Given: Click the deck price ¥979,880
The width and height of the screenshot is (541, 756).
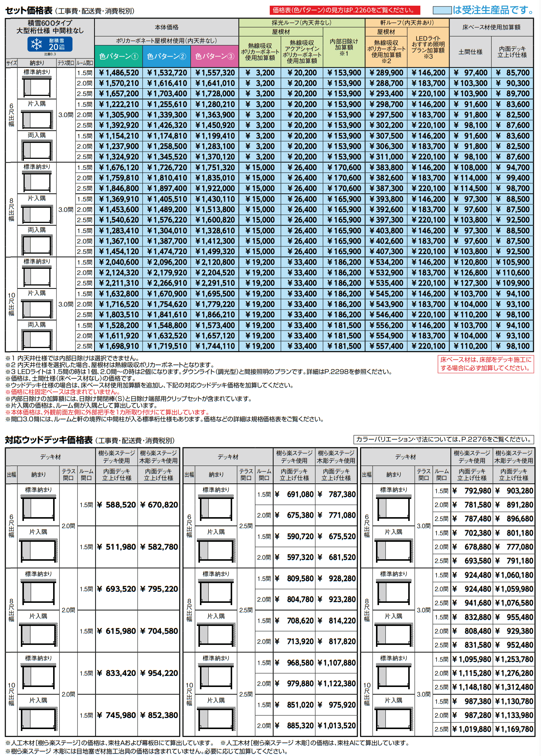Looking at the screenshot, I should 294,684.
